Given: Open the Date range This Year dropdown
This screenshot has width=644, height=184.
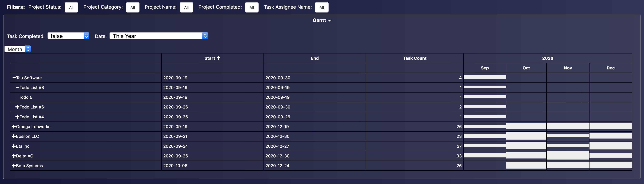Looking at the screenshot, I should click(x=158, y=36).
